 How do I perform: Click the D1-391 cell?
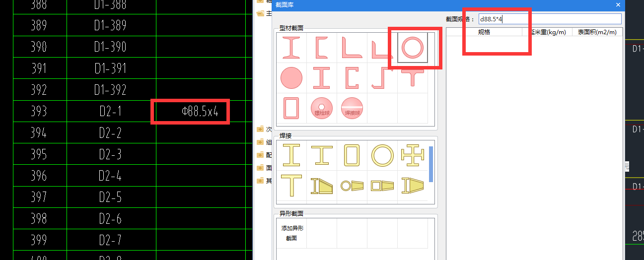[x=110, y=68]
